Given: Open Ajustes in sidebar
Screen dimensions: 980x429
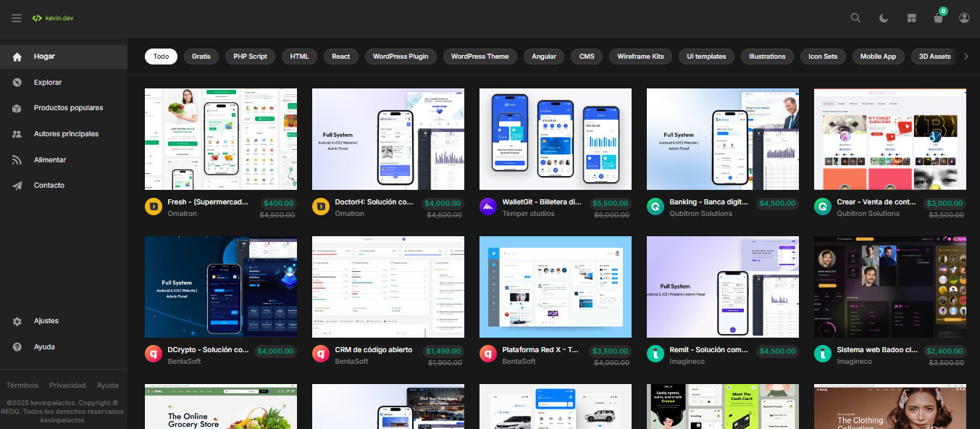Looking at the screenshot, I should point(64,321).
